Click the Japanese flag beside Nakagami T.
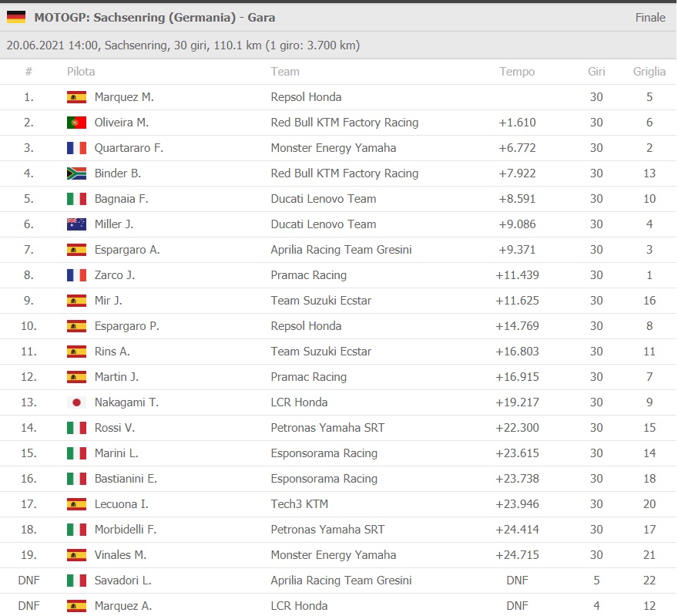This screenshot has width=678, height=616. tap(76, 402)
